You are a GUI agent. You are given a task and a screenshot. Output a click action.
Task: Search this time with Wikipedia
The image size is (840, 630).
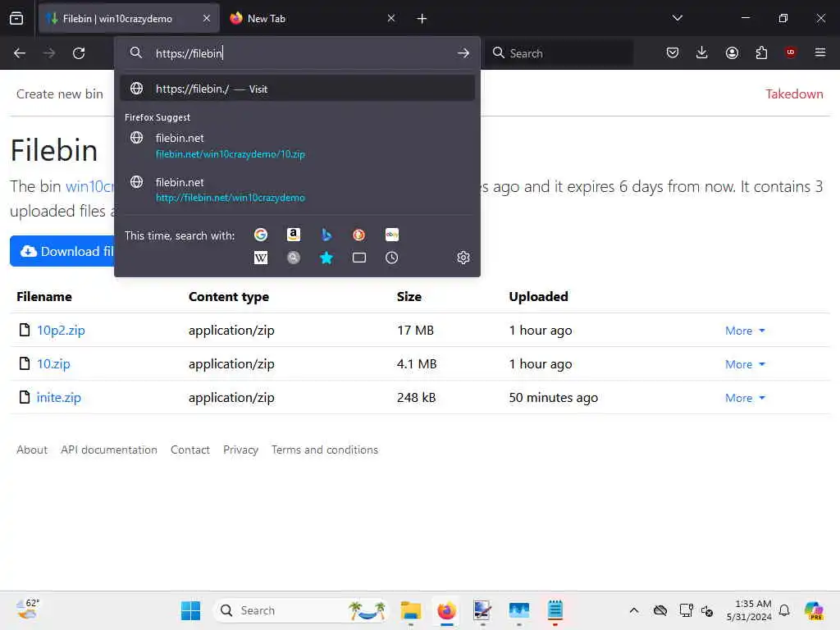point(261,258)
